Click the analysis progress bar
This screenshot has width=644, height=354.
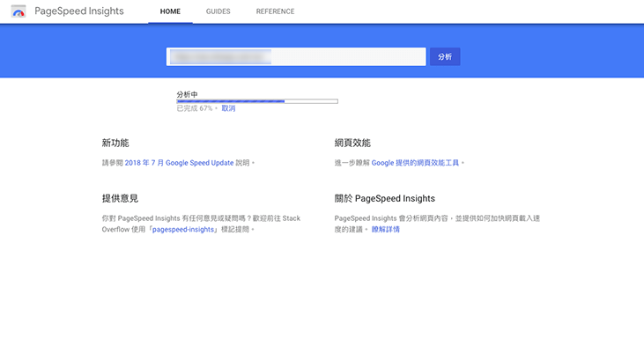point(257,101)
